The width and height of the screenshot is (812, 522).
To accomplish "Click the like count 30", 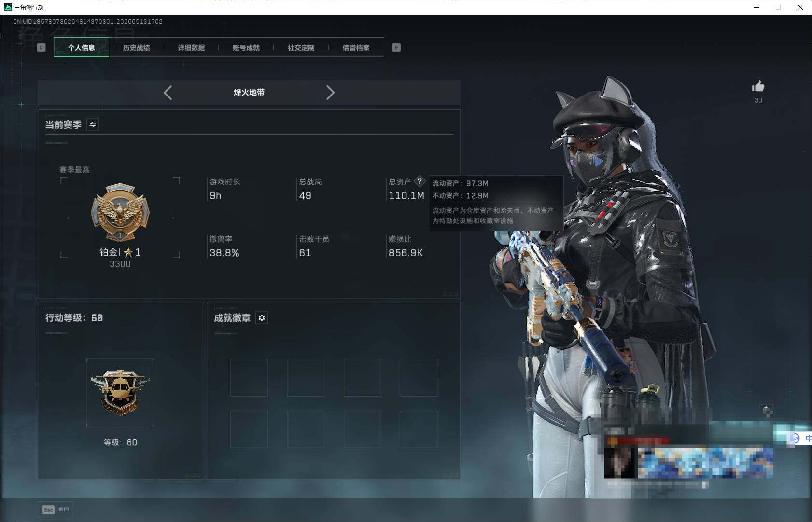I will point(758,100).
